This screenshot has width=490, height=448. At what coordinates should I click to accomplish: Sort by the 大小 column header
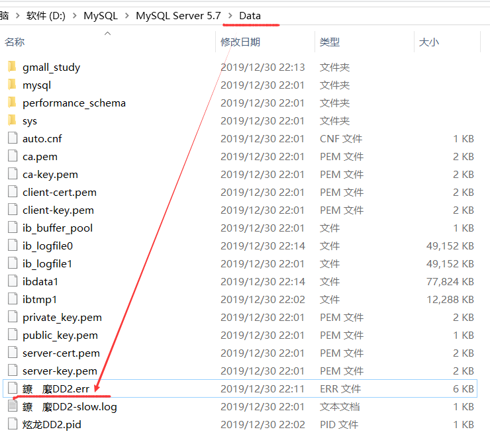[x=428, y=42]
